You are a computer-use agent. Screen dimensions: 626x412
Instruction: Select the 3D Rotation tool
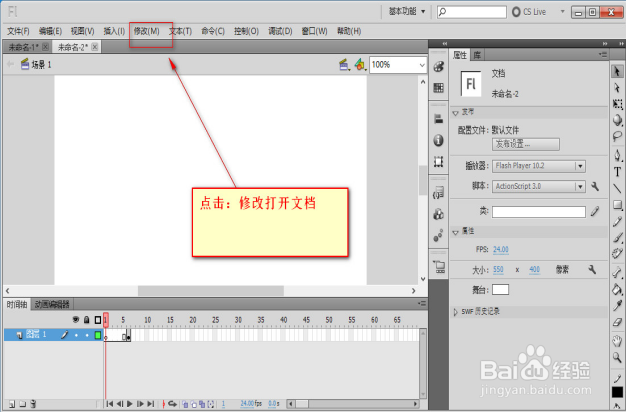(x=617, y=120)
